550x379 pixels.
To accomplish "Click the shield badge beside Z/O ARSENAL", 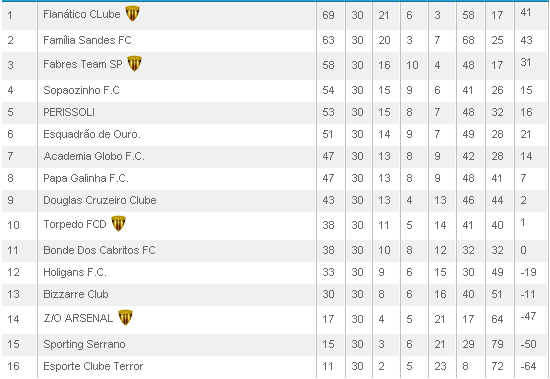I will pos(125,318).
